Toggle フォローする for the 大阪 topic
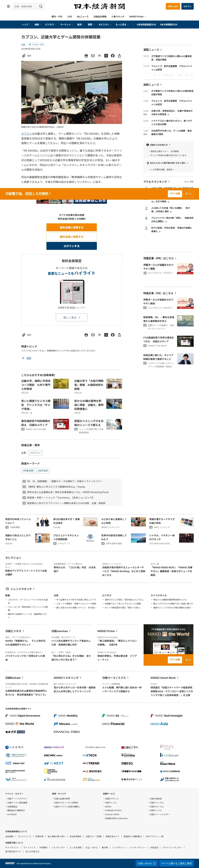 point(36,44)
